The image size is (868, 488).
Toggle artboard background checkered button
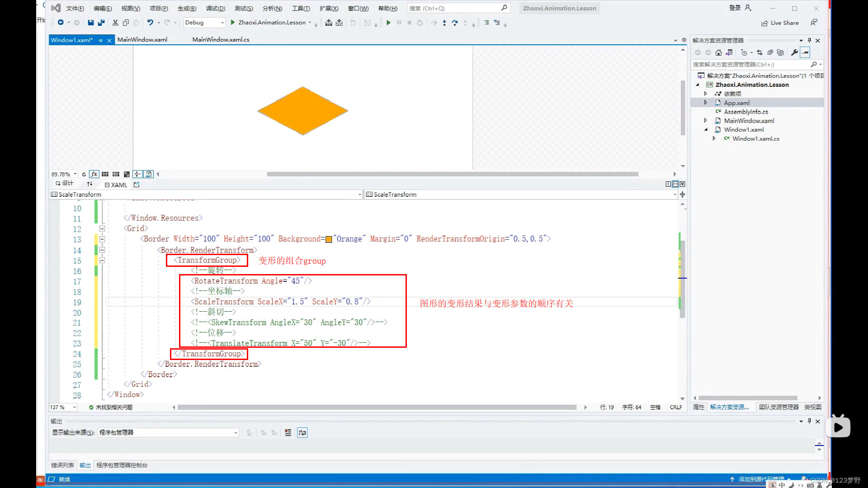pyautogui.click(x=127, y=174)
